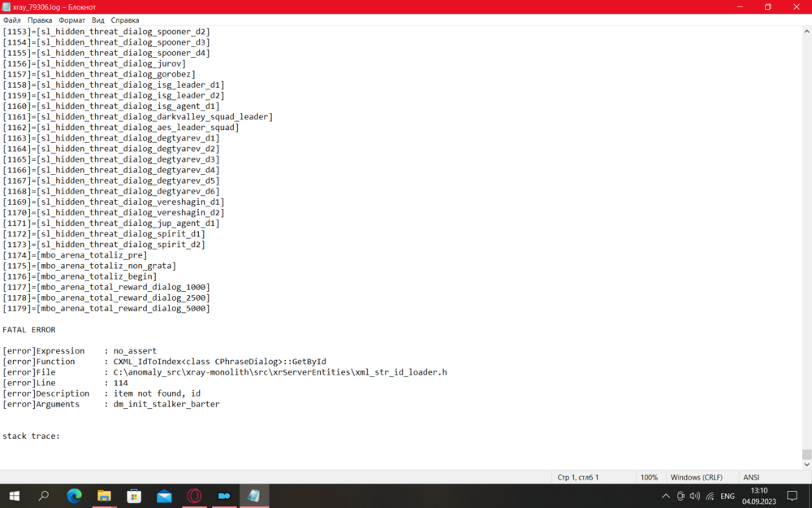The width and height of the screenshot is (812, 508).
Task: Click status bar zoom '100%'
Action: coord(649,477)
